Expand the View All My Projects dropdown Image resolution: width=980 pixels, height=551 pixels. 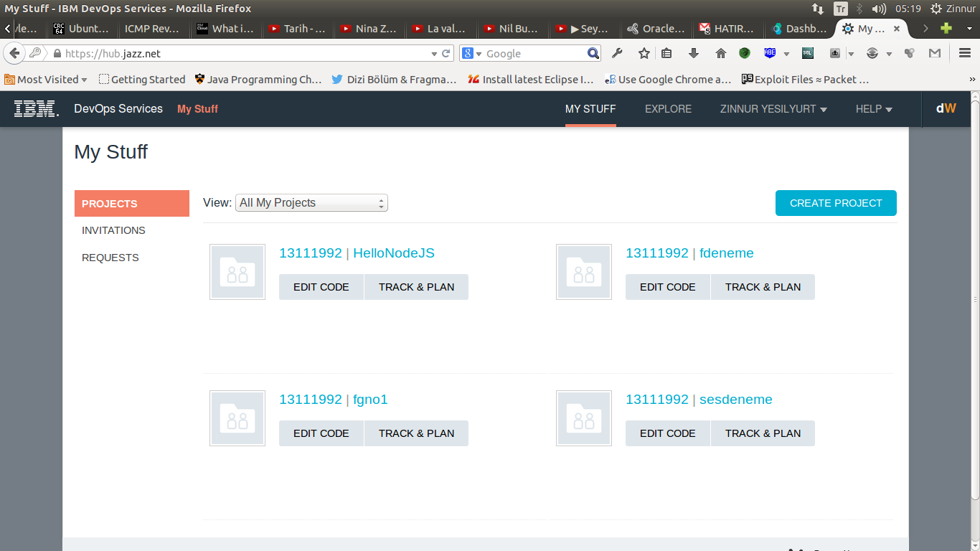tap(311, 203)
